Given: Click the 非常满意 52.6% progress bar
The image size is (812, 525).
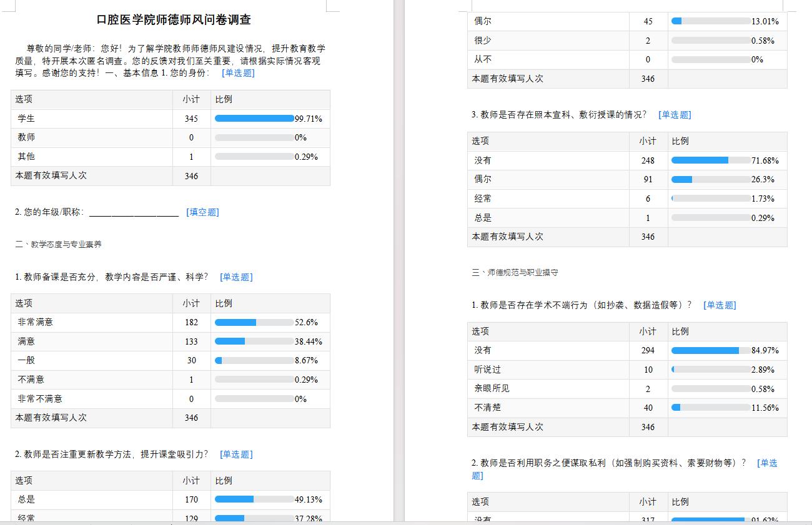Looking at the screenshot, I should click(254, 323).
